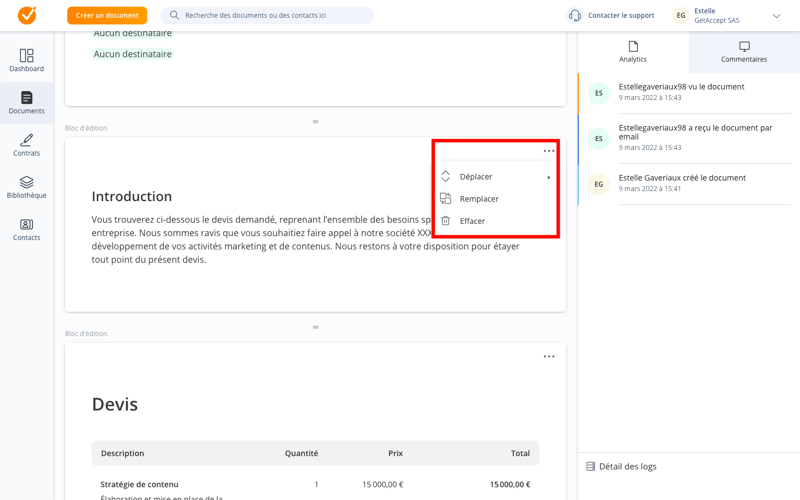
Task: Click the logs list icon
Action: tap(590, 466)
